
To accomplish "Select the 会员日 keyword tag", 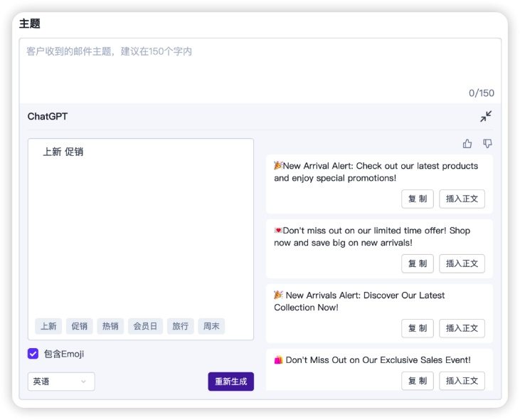I will (x=145, y=326).
